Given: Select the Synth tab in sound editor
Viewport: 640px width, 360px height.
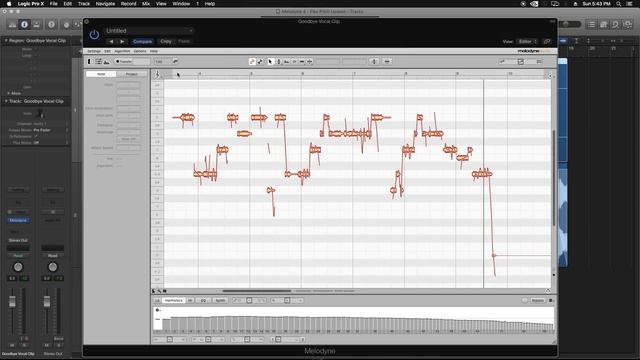Looking at the screenshot, I should pos(220,300).
